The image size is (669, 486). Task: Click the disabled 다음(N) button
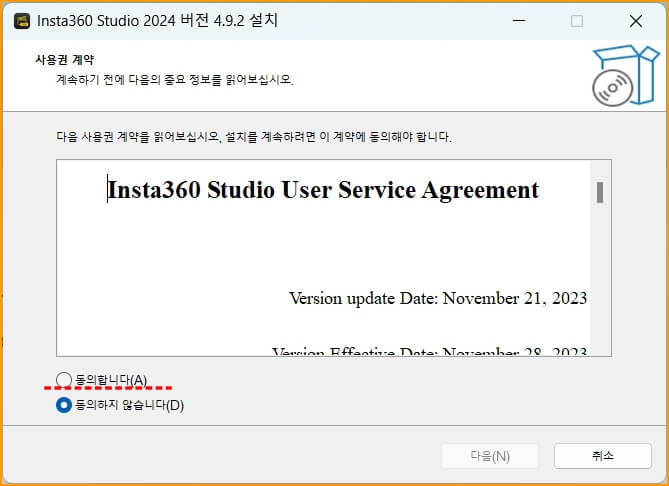click(490, 456)
